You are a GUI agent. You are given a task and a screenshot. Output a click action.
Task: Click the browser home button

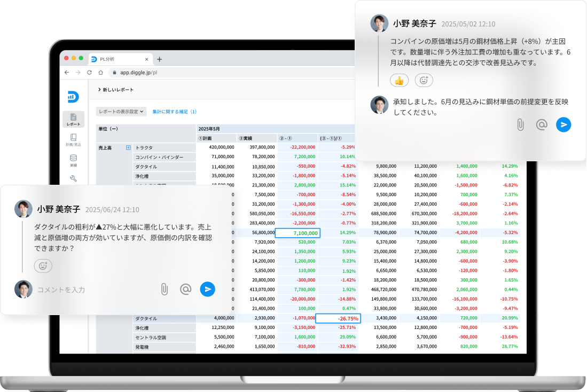tap(100, 73)
